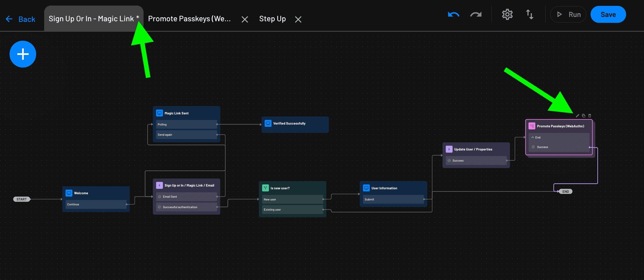Save the flow
644x280 pixels.
coord(608,14)
